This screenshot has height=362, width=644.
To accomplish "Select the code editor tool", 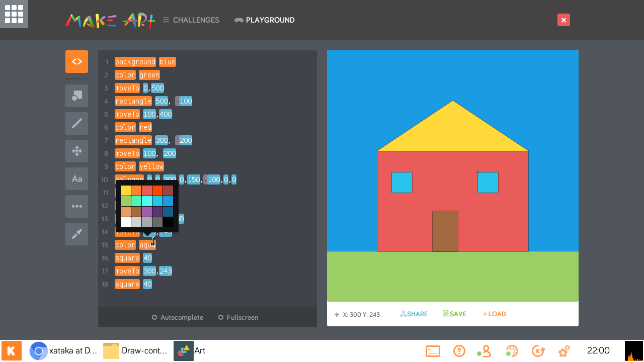I will tap(76, 61).
